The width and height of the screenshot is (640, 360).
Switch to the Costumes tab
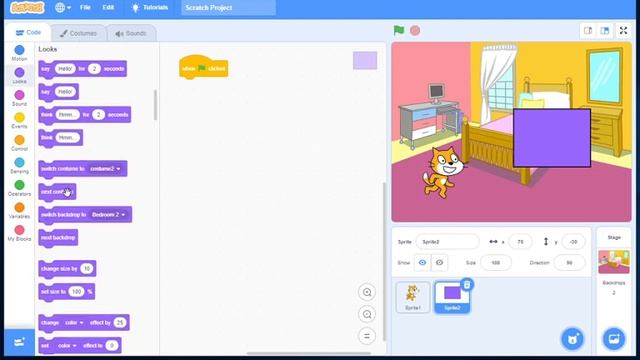point(78,33)
